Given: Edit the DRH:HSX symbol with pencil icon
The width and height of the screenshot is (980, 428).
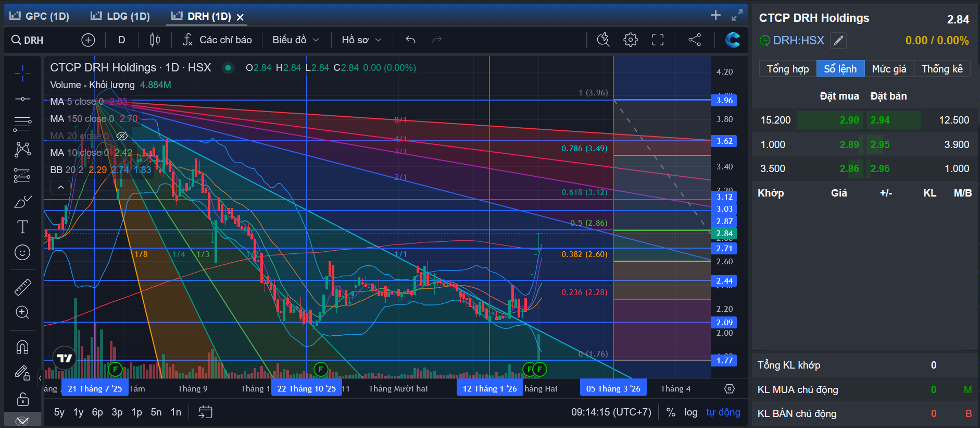Looking at the screenshot, I should pos(838,41).
